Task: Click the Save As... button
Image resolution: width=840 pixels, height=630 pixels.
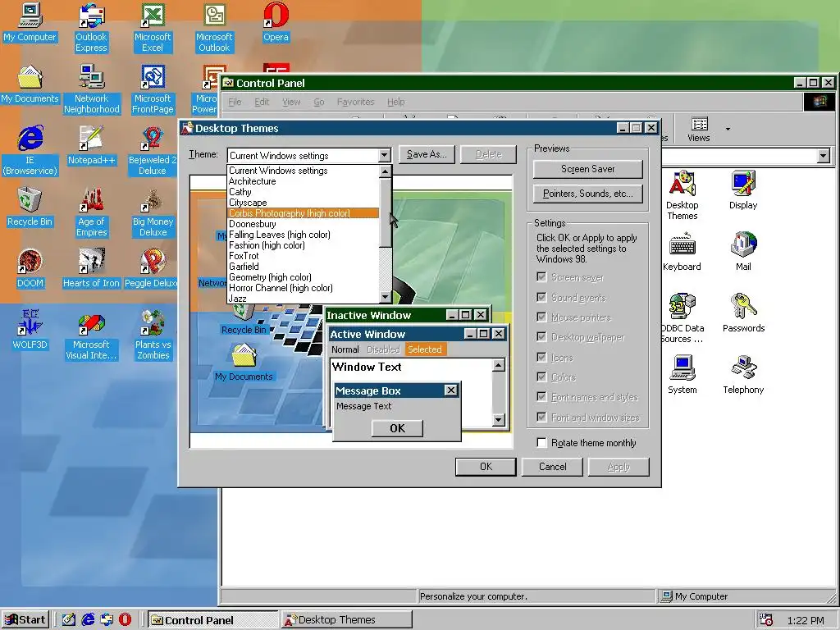Action: pos(427,154)
